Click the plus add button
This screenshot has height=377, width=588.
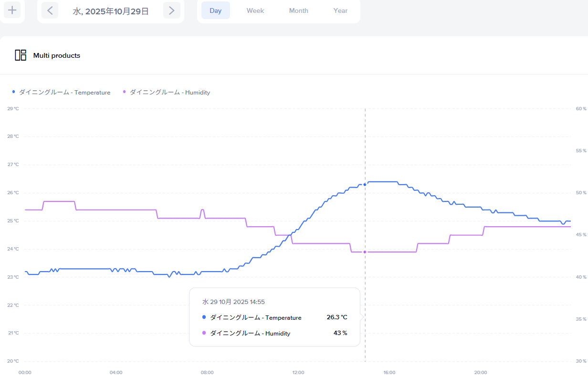[x=12, y=10]
